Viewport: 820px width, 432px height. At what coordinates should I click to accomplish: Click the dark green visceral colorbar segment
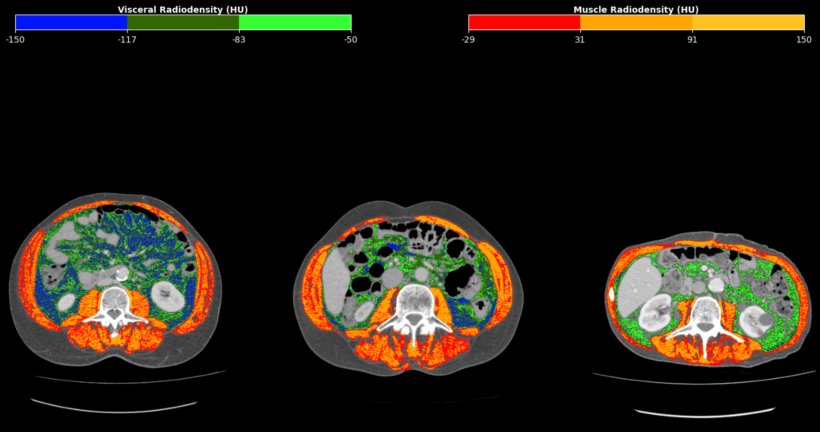click(183, 22)
